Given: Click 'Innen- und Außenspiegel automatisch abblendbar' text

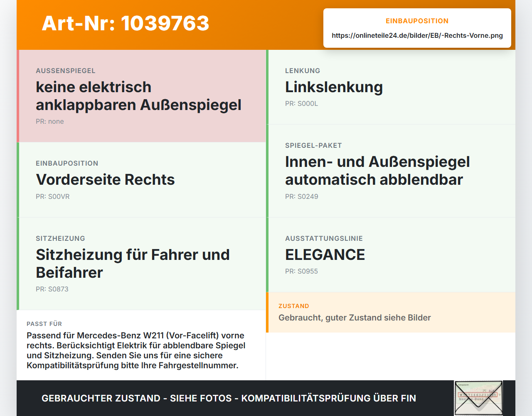Looking at the screenshot, I should pos(377,171).
